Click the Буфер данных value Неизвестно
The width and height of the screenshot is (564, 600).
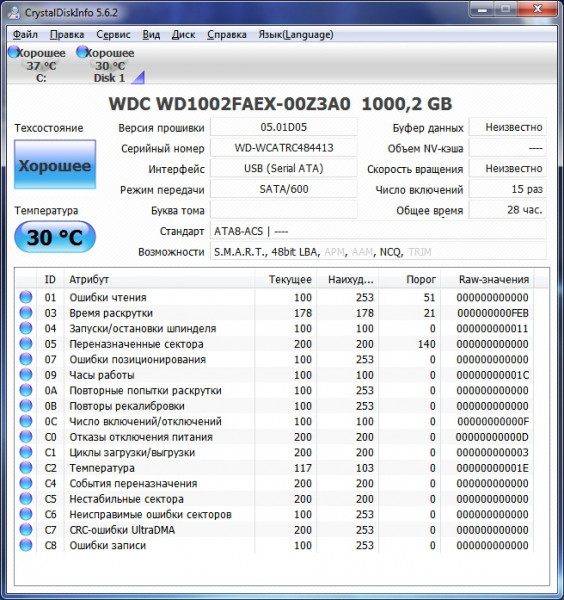click(508, 127)
